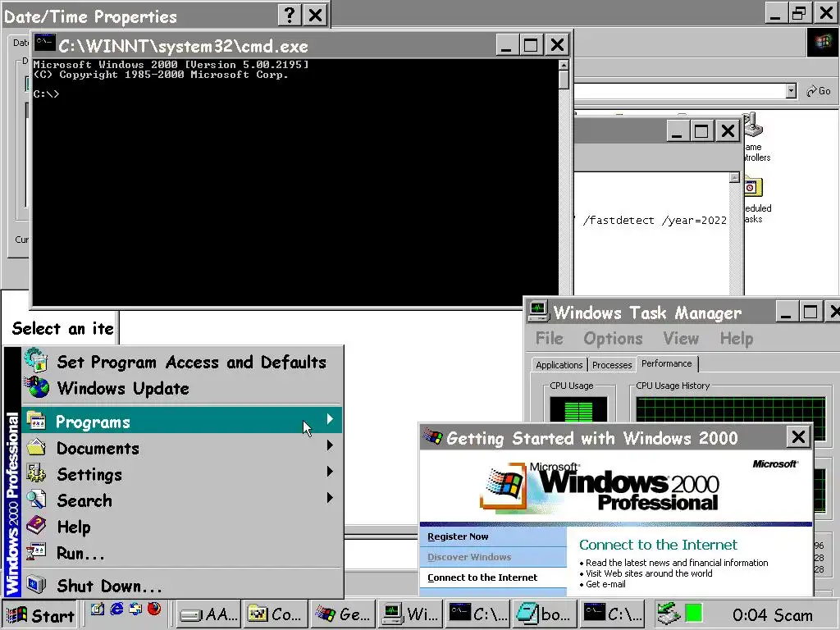Click the Windows Update globe icon
The height and width of the screenshot is (630, 840).
(x=37, y=387)
